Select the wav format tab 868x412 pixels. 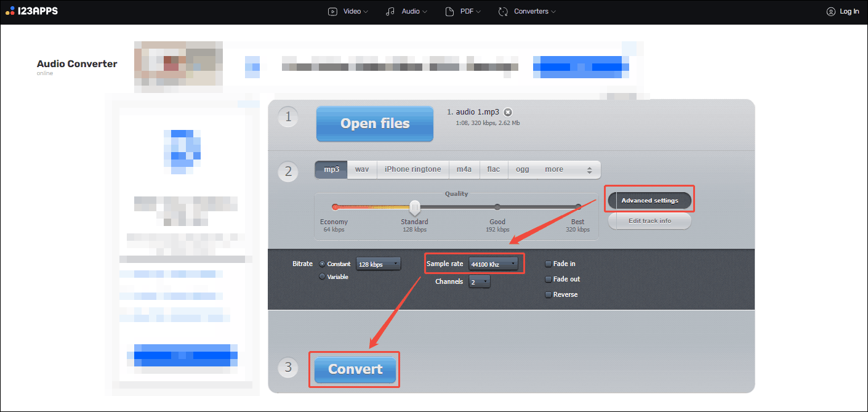362,169
